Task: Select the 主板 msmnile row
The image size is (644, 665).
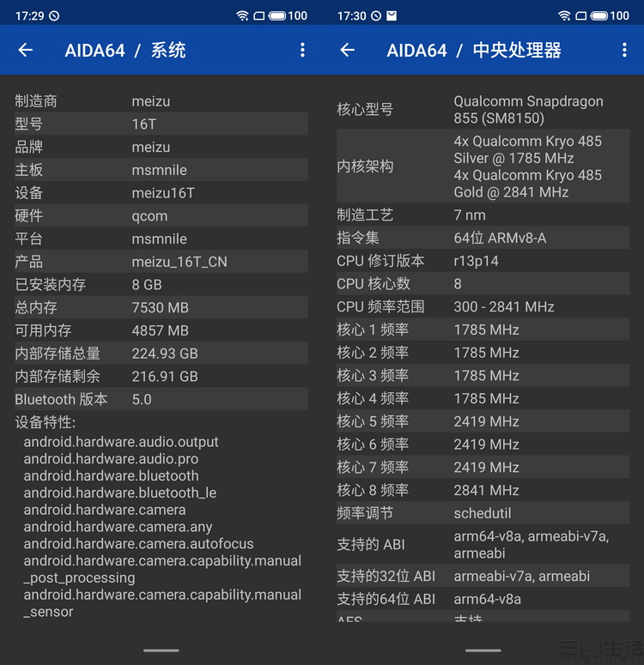Action: pyautogui.click(x=161, y=170)
